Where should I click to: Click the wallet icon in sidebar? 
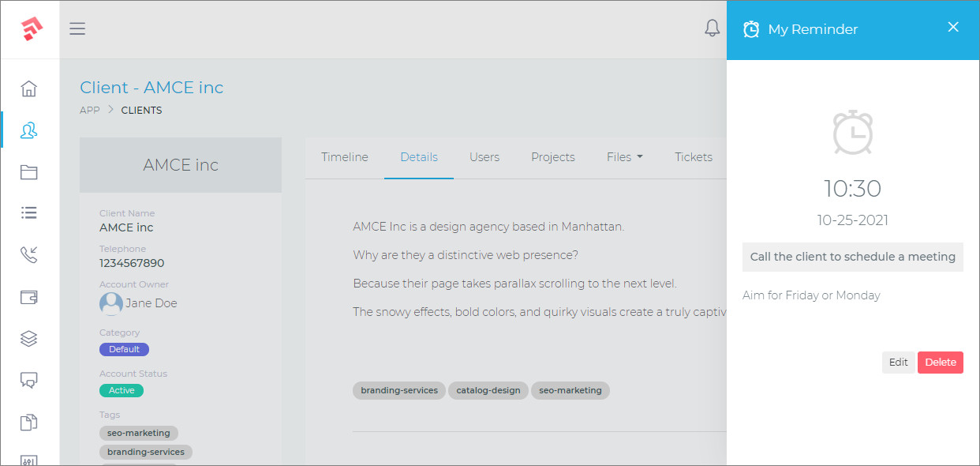point(29,297)
